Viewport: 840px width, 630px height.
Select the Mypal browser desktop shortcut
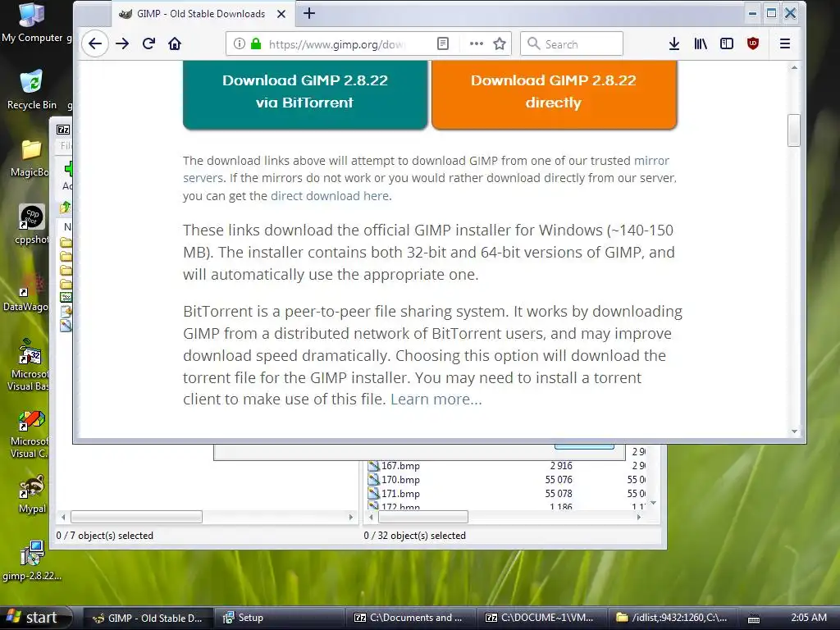tap(32, 495)
